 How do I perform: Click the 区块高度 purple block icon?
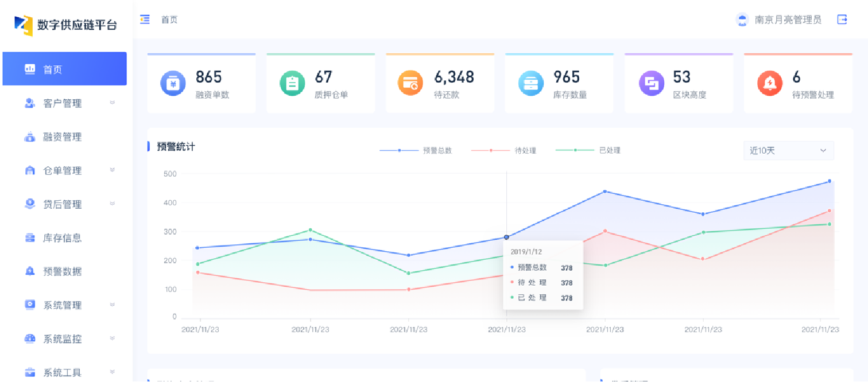651,84
